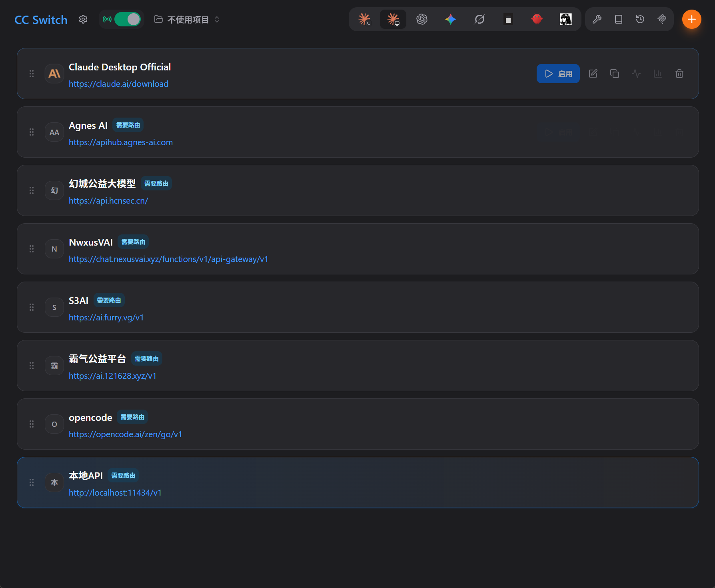Grab the drag handle of Claude Desktop Official

click(32, 74)
